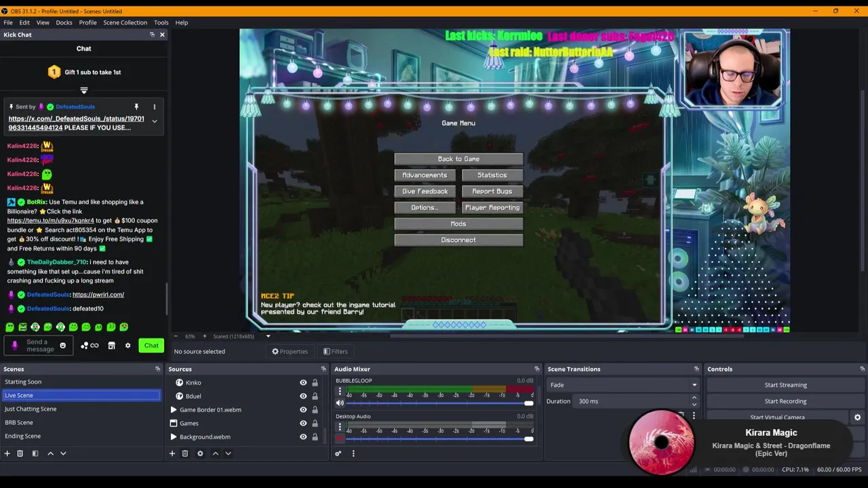Collapse the gift leaderboard section
This screenshot has width=868, height=488.
pyautogui.click(x=84, y=90)
